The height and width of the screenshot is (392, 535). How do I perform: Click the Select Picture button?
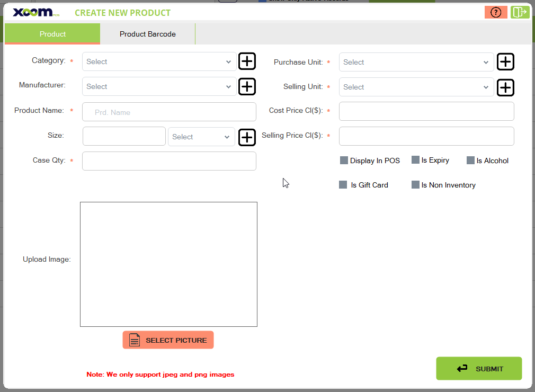click(x=168, y=340)
